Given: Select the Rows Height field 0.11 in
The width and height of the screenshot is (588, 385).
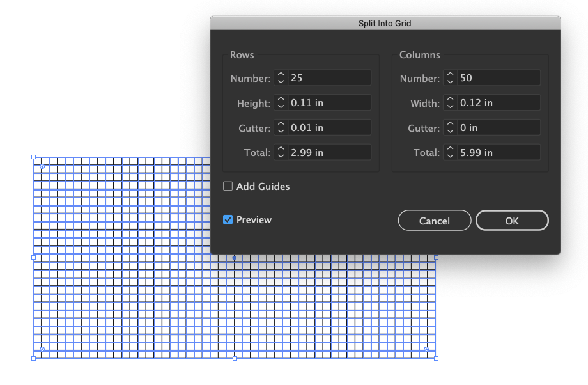Looking at the screenshot, I should click(329, 103).
